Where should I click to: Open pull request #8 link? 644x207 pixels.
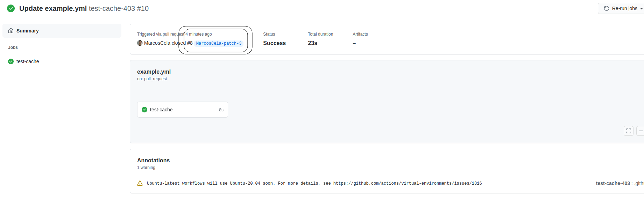pyautogui.click(x=190, y=43)
